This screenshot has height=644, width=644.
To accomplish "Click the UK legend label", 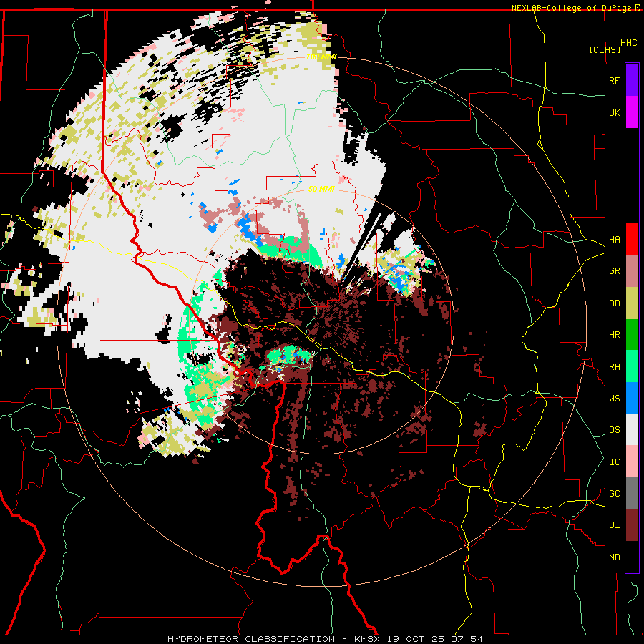I will [614, 112].
